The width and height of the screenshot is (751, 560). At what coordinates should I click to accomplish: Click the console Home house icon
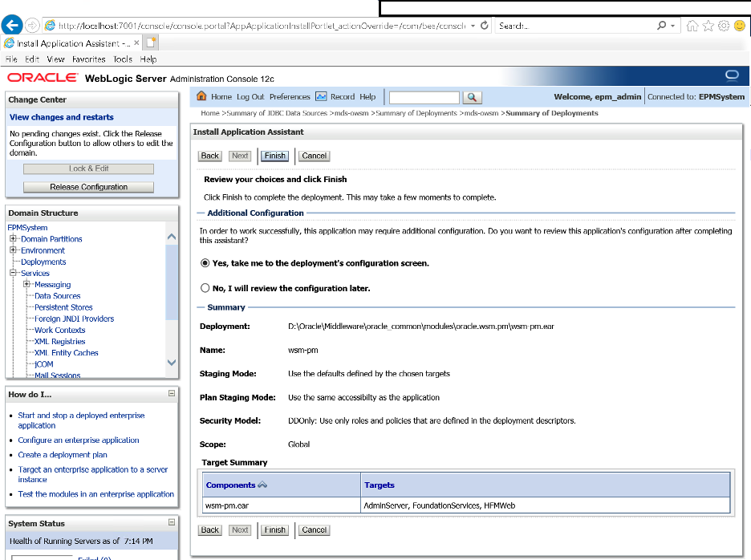201,96
